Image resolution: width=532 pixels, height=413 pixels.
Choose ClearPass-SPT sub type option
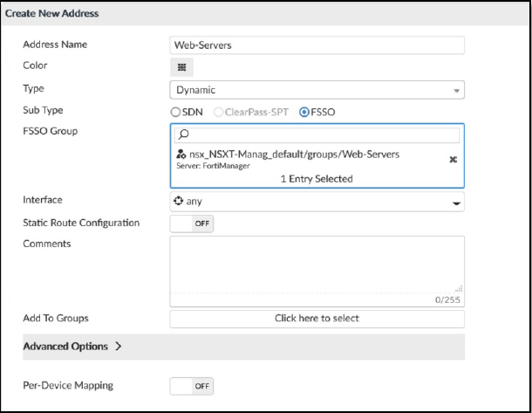pyautogui.click(x=219, y=112)
